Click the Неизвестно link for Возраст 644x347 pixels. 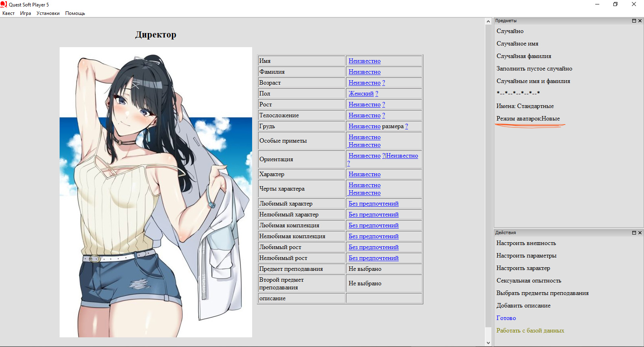pyautogui.click(x=364, y=83)
